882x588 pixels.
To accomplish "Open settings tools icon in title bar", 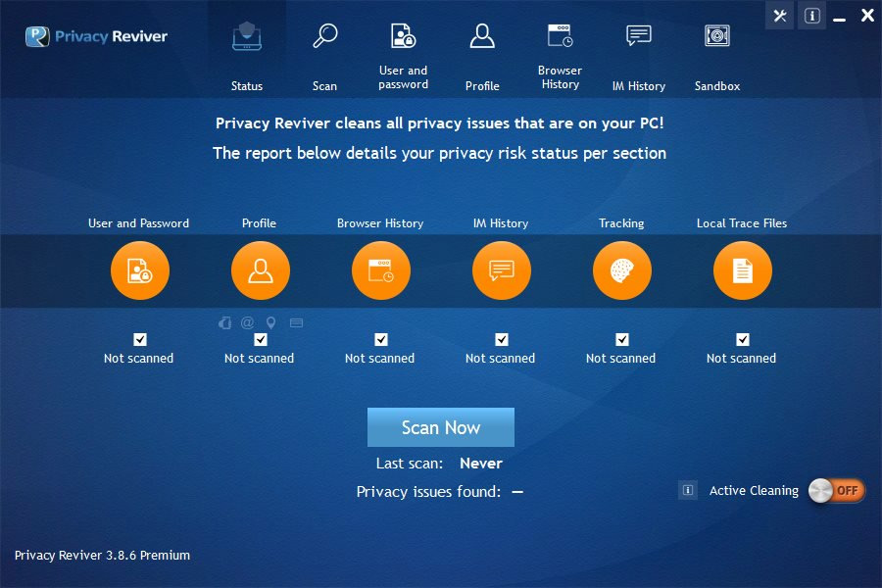I will [780, 16].
